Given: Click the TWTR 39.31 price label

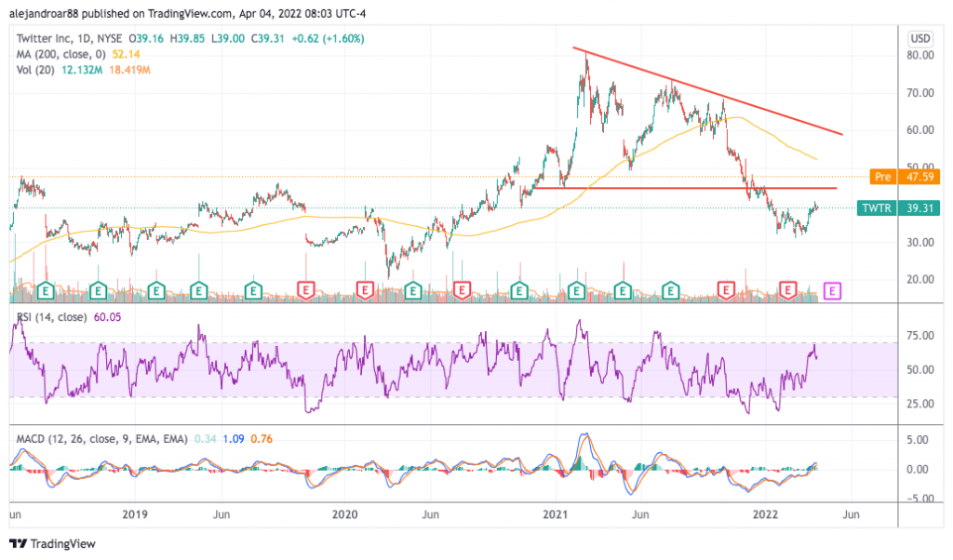Looking at the screenshot, I should pos(898,208).
